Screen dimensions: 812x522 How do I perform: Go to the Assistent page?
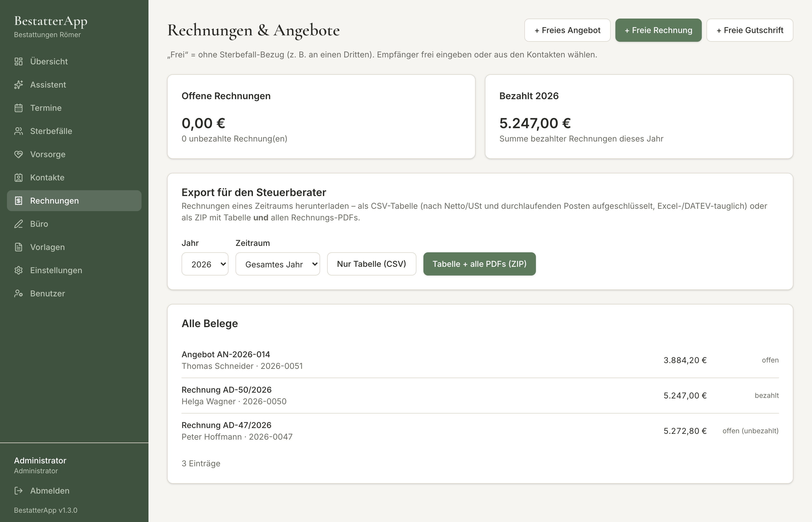coord(74,85)
